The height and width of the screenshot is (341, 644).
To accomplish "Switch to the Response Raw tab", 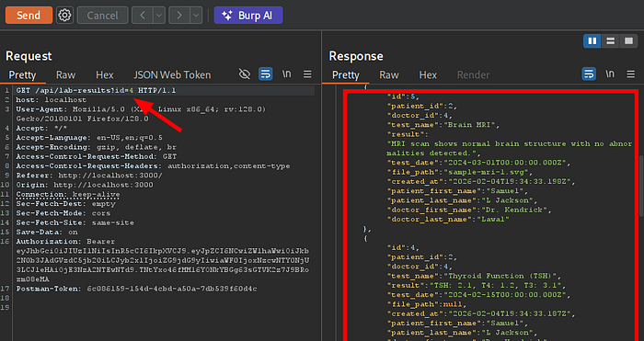I will pyautogui.click(x=389, y=74).
